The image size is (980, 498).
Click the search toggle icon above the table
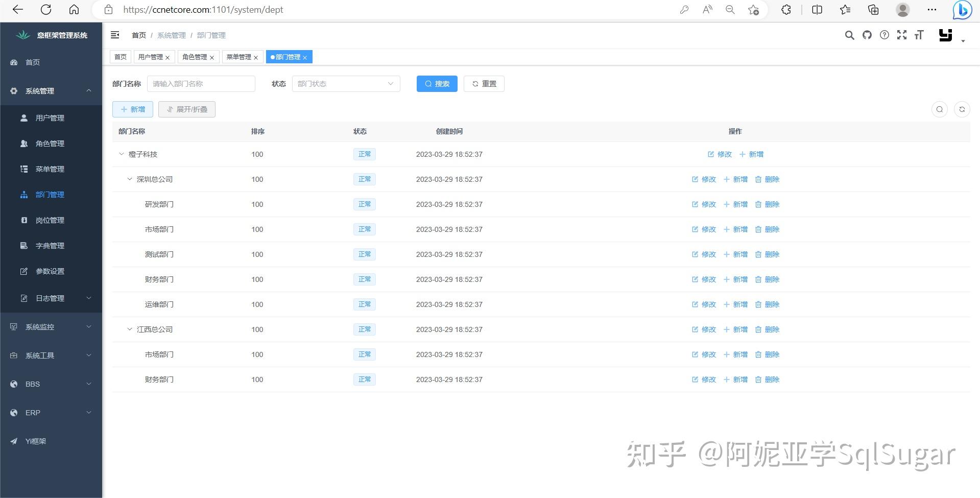[x=940, y=109]
